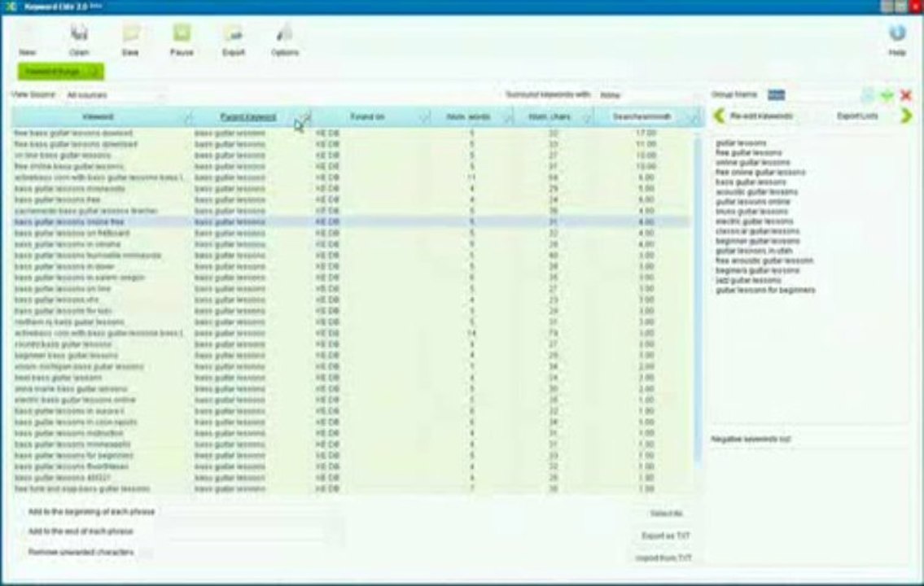Screen dimensions: 924x586
Task: Select row 'electric bass guitar lessons online'
Action: (351, 400)
